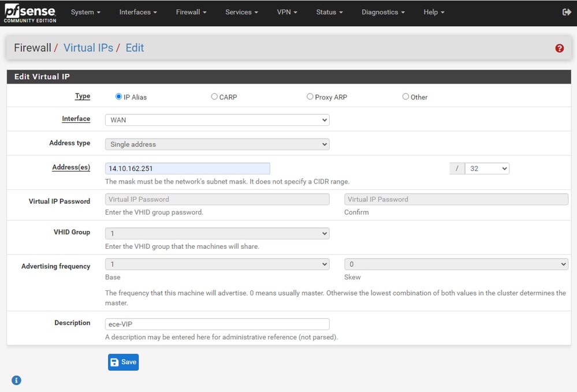Click the underlined Interface label

click(76, 118)
